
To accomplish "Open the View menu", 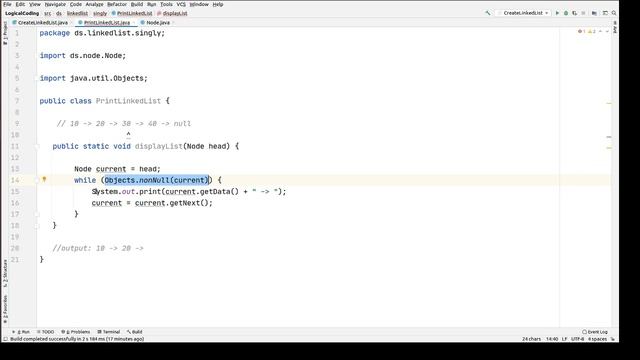I will tap(35, 4).
